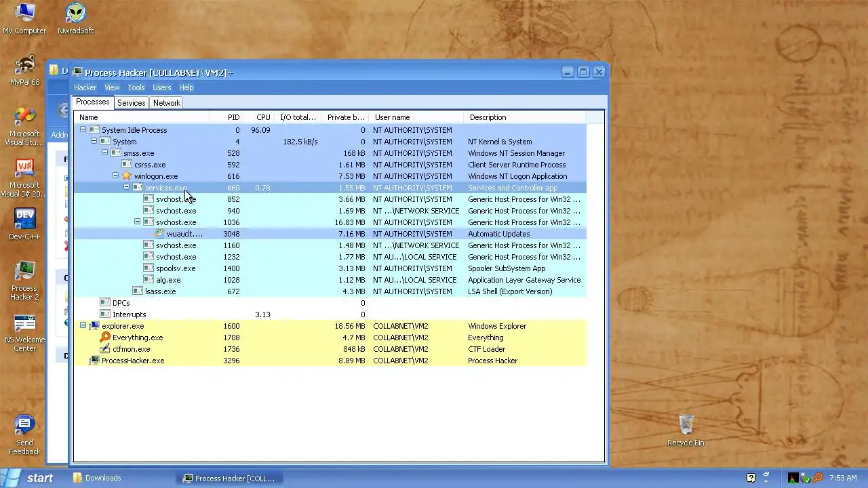
Task: Click the Windows start button
Action: 32,478
